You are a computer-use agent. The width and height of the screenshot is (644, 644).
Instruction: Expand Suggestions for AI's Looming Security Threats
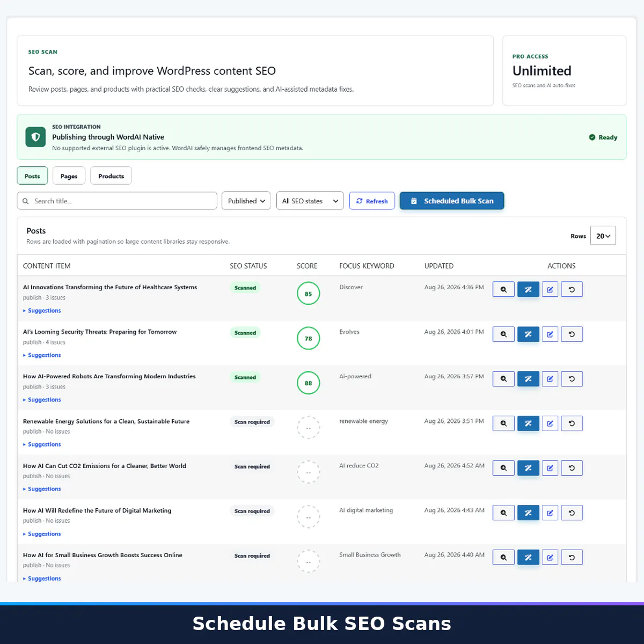pos(42,355)
